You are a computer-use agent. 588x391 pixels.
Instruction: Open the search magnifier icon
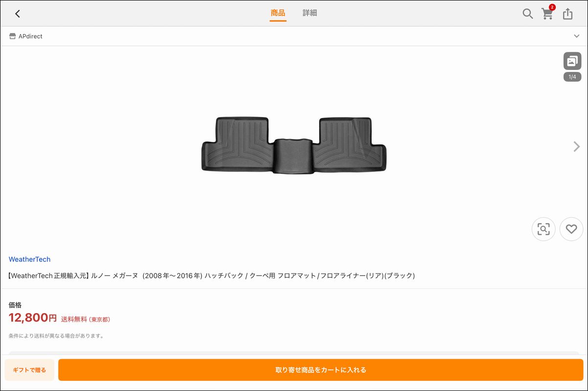point(528,14)
